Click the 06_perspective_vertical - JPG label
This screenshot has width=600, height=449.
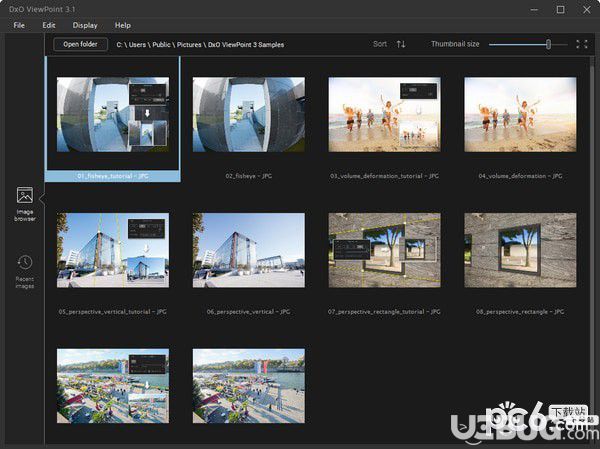tap(249, 312)
